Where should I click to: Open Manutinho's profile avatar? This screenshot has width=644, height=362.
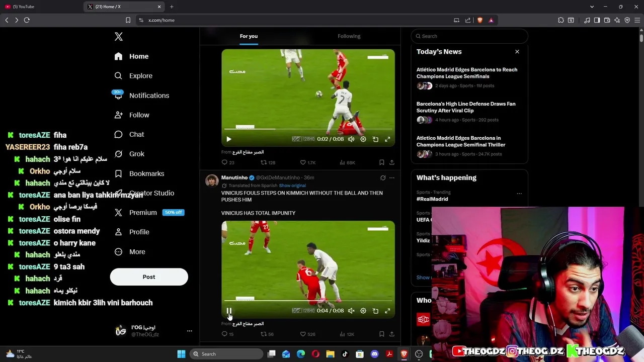pyautogui.click(x=212, y=180)
